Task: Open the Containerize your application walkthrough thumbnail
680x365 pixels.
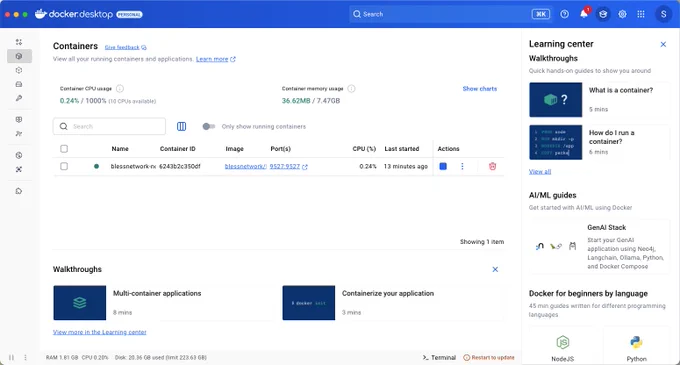Action: click(309, 303)
